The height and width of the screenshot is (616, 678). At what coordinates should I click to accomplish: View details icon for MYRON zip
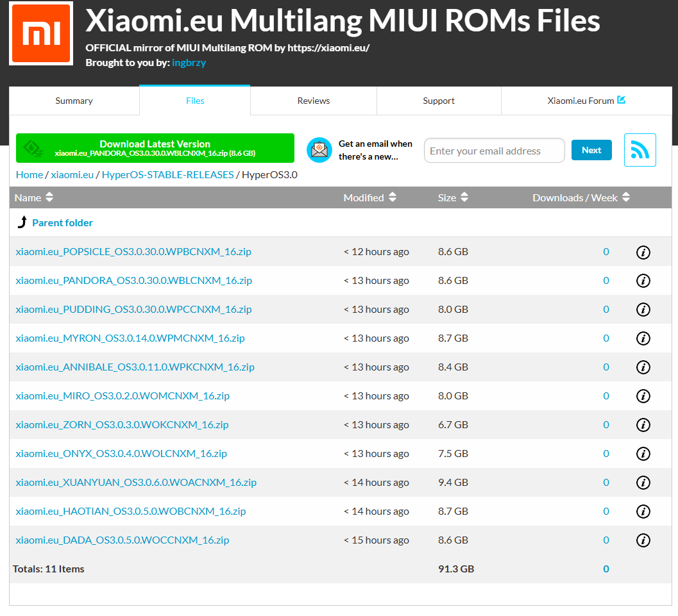point(643,338)
